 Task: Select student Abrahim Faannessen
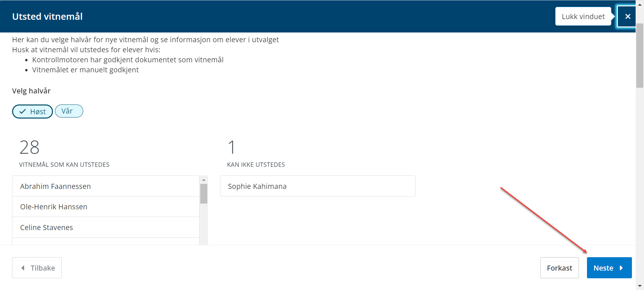click(x=106, y=186)
